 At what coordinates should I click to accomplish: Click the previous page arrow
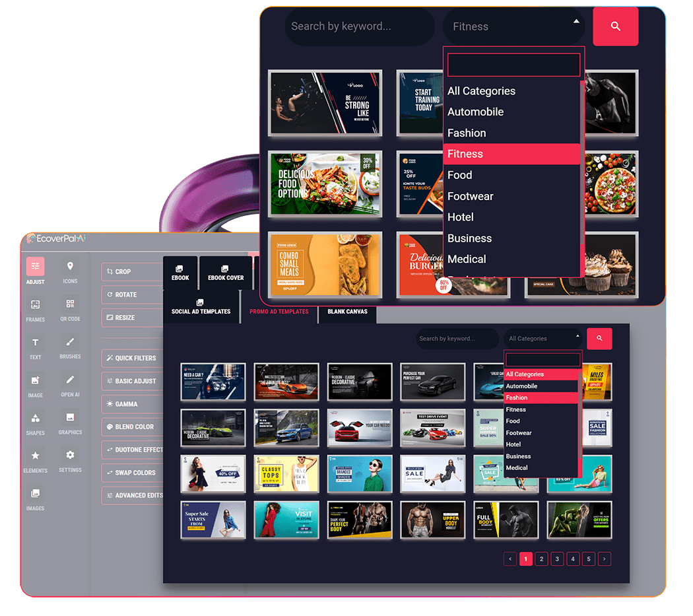pos(510,559)
